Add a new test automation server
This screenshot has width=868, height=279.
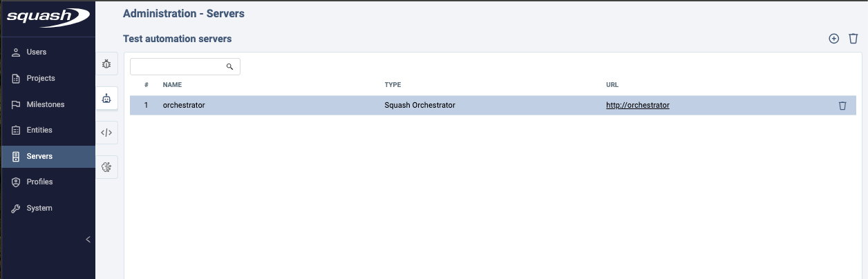(x=834, y=39)
